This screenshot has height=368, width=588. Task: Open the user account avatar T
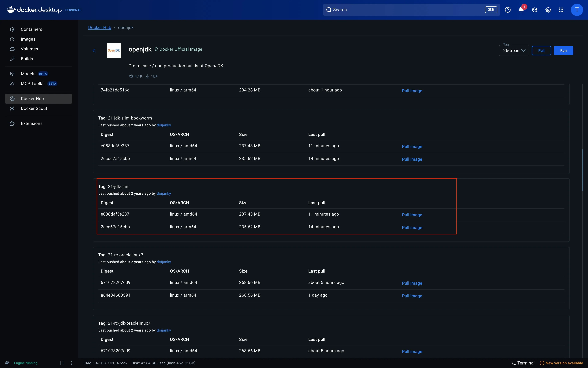pos(577,10)
